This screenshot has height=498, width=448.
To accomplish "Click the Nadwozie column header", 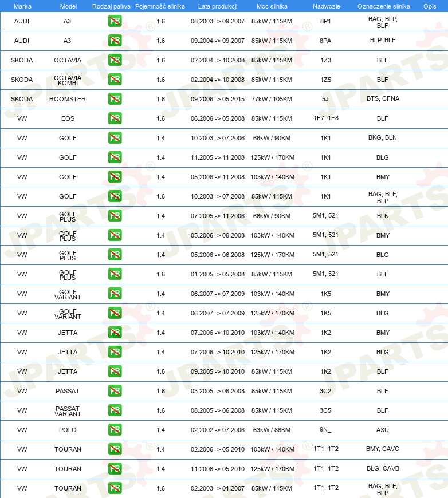I will pyautogui.click(x=326, y=6).
